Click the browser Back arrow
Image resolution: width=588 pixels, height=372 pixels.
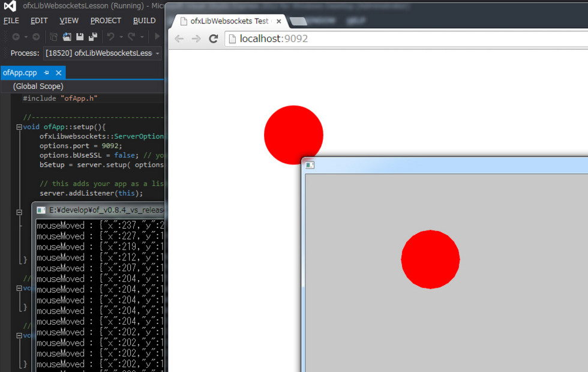click(179, 38)
